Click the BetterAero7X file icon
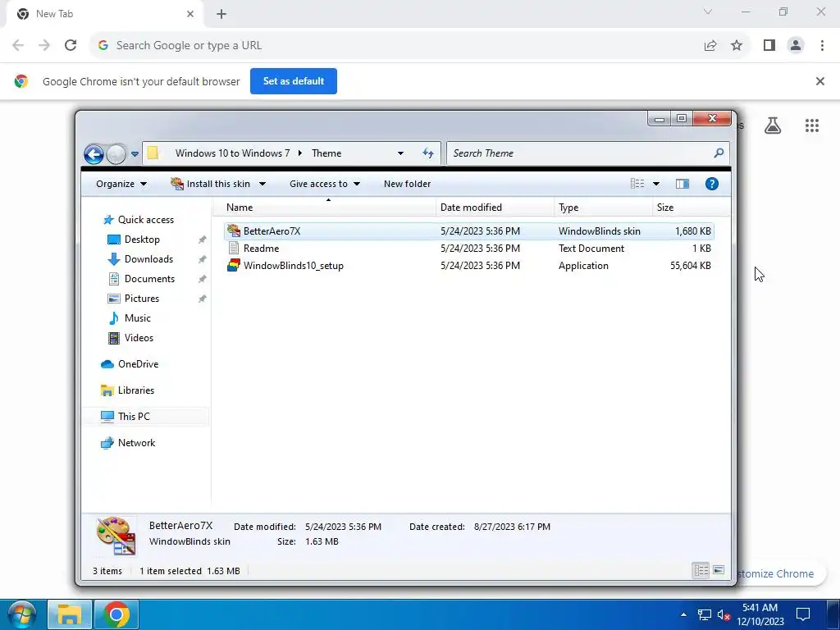840x630 pixels. pyautogui.click(x=234, y=231)
